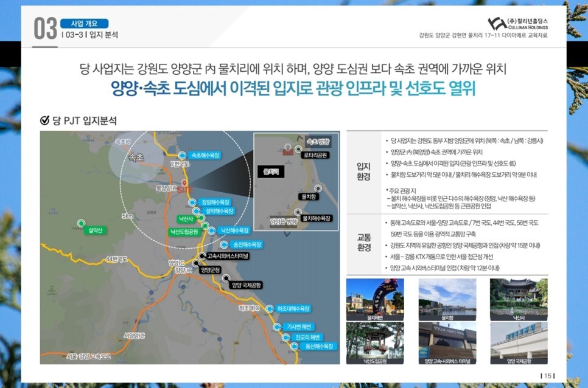Image resolution: width=588 pixels, height=388 pixels.
Task: Open the 낙산사 temple photo thumbnail
Action: 519,299
